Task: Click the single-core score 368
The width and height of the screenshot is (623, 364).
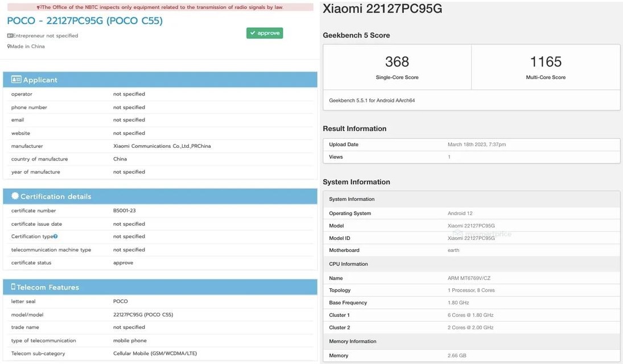Action: click(397, 61)
